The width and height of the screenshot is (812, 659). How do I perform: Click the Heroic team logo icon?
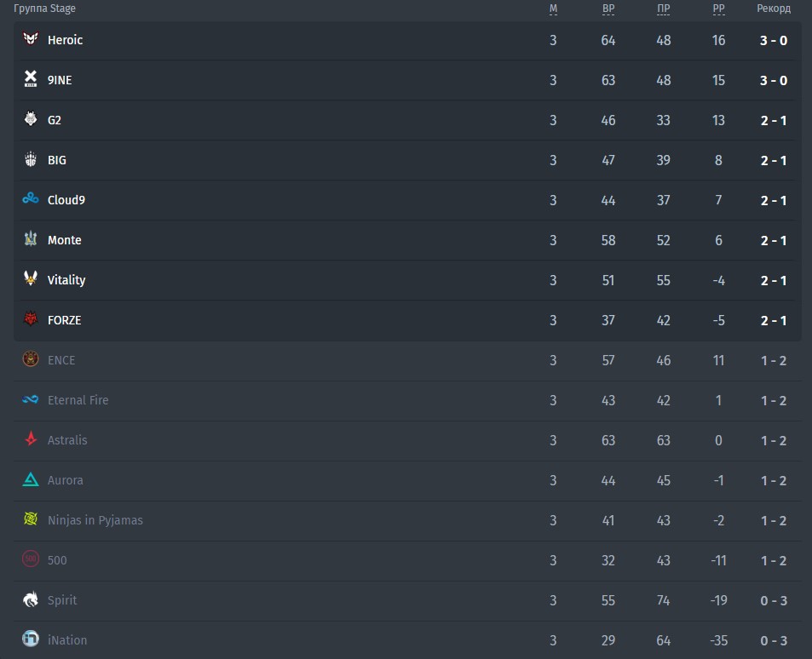click(31, 39)
